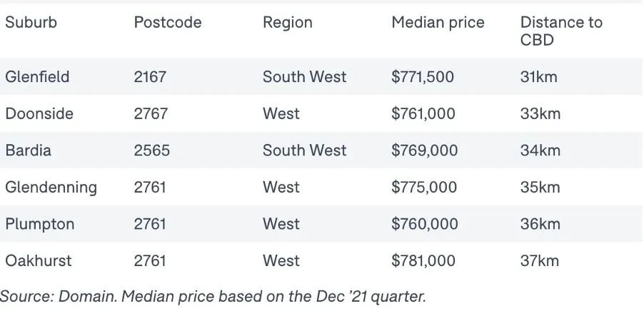Click the $760,000 Plumpton price
644x311 pixels.
[424, 225]
